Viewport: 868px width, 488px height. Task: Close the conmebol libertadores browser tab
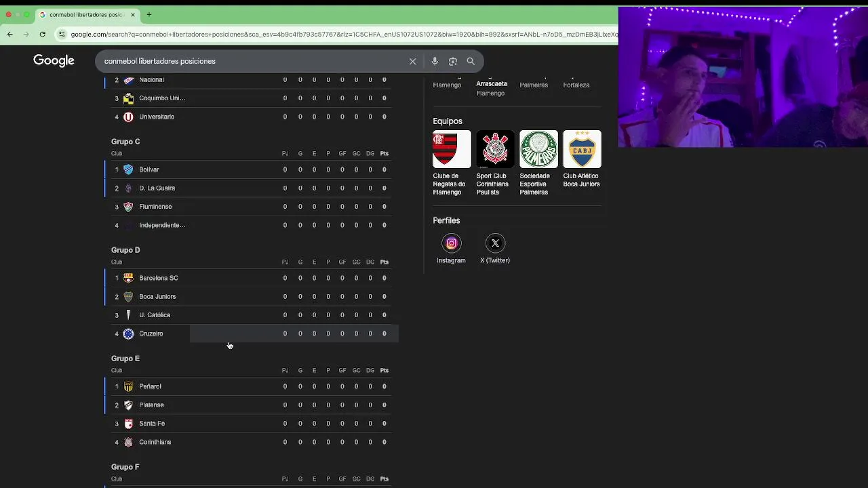point(133,14)
